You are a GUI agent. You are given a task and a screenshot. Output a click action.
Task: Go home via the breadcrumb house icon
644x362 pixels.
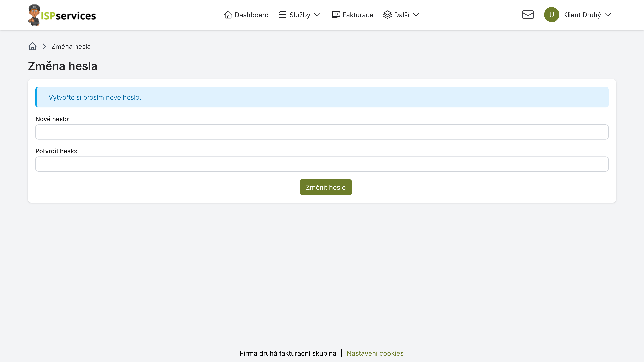[x=33, y=46]
